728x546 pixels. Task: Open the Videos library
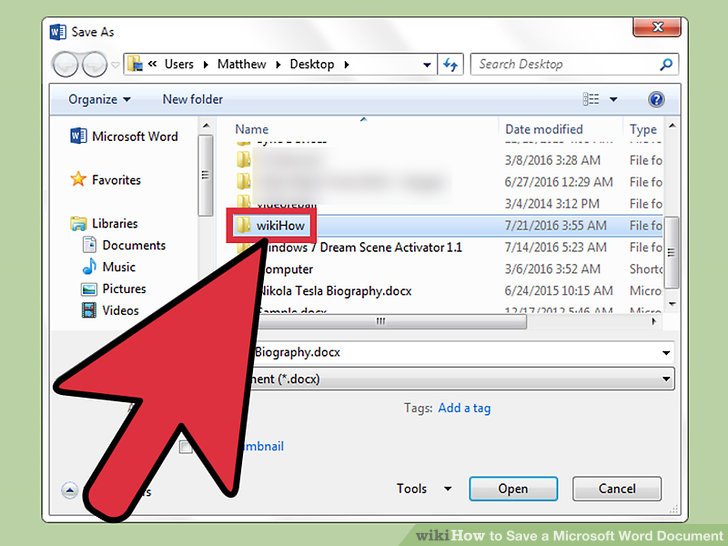pos(110,310)
